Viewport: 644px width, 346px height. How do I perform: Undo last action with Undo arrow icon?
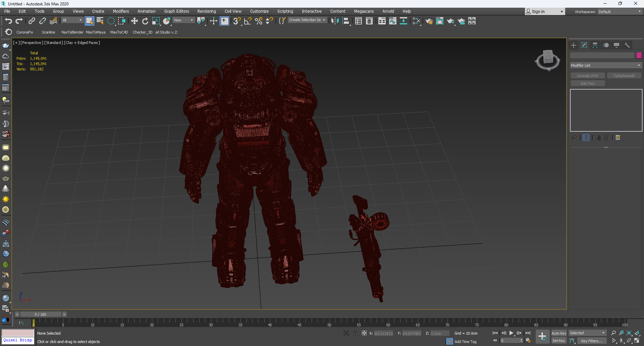pos(8,21)
